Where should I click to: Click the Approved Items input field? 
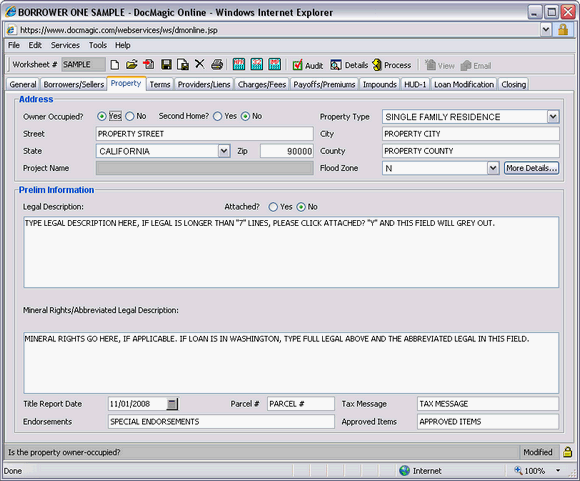pos(488,421)
